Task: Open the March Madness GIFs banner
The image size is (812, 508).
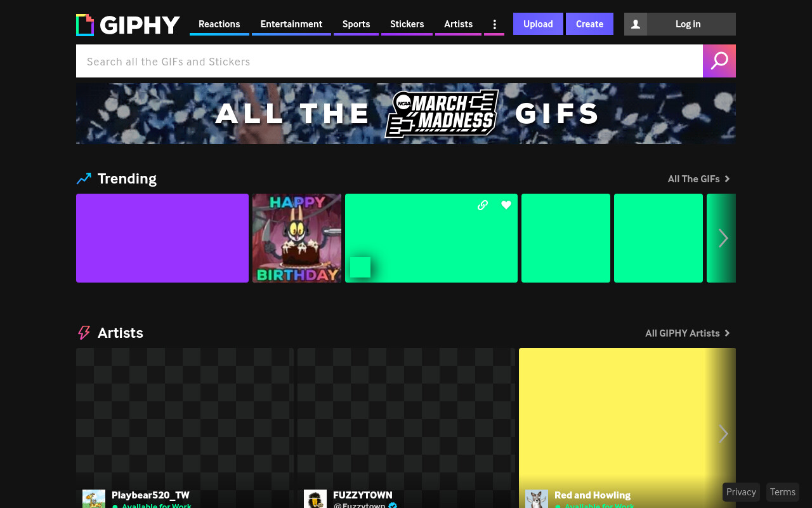Action: (x=406, y=114)
